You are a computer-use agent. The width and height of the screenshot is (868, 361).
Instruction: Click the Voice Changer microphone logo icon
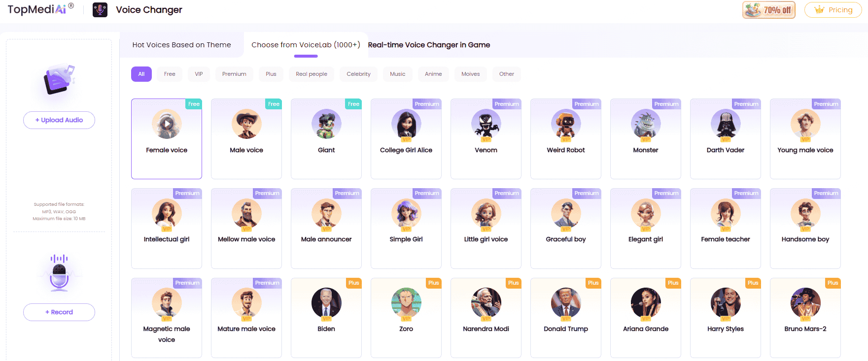(100, 10)
